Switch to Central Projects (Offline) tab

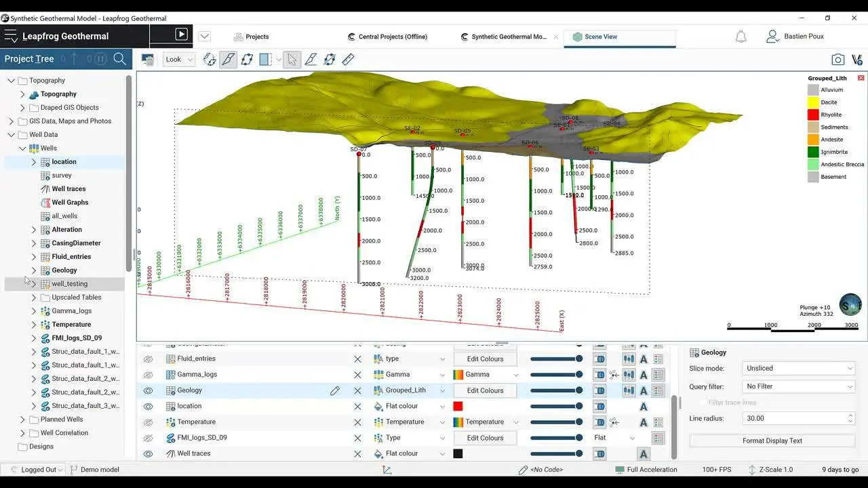(x=387, y=37)
